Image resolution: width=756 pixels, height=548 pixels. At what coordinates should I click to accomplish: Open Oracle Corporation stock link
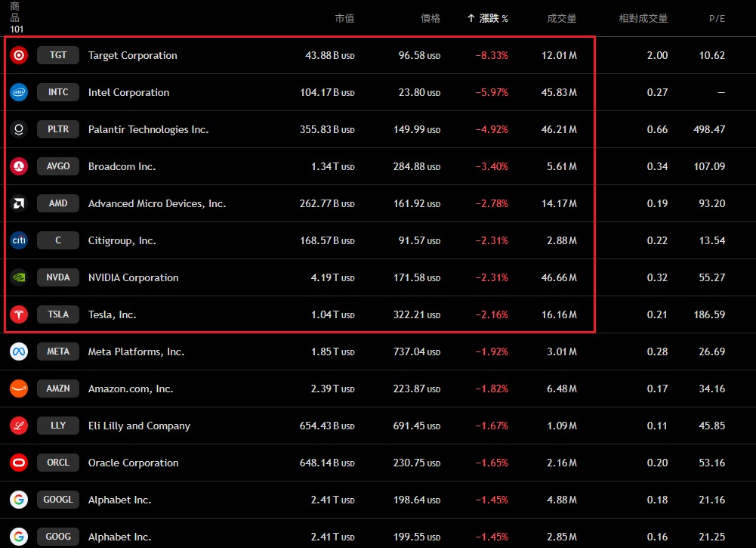(x=133, y=463)
